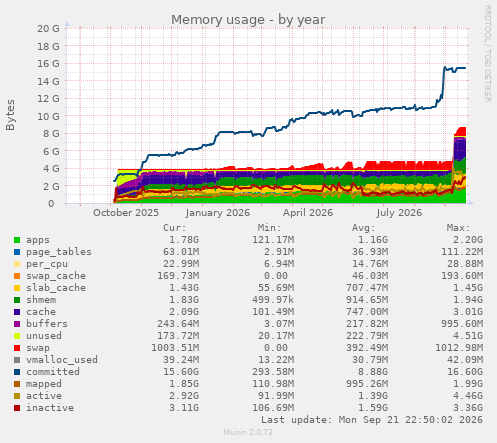Screen dimensions: 497x443
Task: Click the lime unused legend swatch
Action: click(x=17, y=336)
